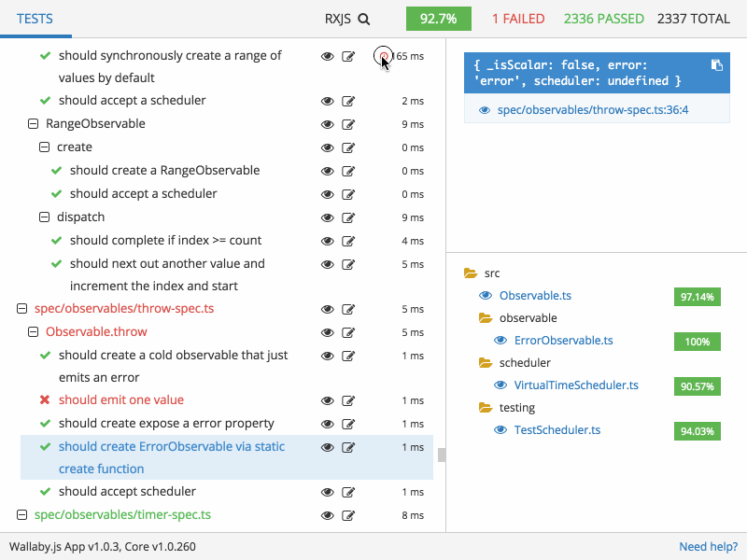Click the eye icon next to VirtualTimeScheduler.ts
Image resolution: width=747 pixels, height=560 pixels.
[x=501, y=385]
